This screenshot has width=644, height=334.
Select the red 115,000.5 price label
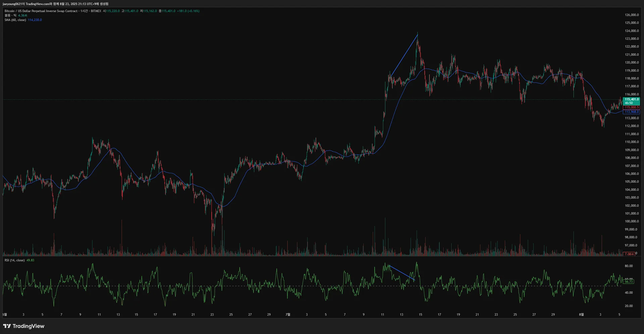tap(632, 107)
